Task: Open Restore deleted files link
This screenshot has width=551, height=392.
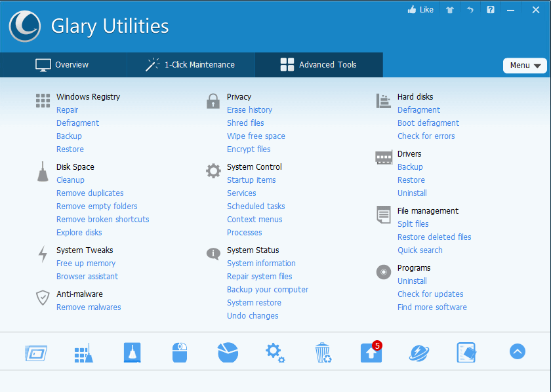Action: point(434,237)
